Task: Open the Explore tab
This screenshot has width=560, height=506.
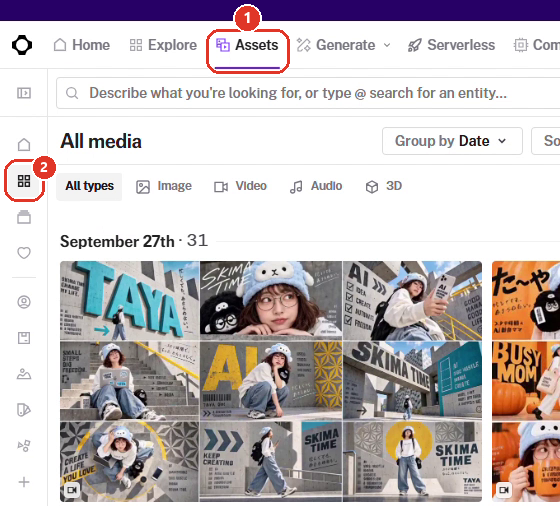Action: (x=163, y=45)
